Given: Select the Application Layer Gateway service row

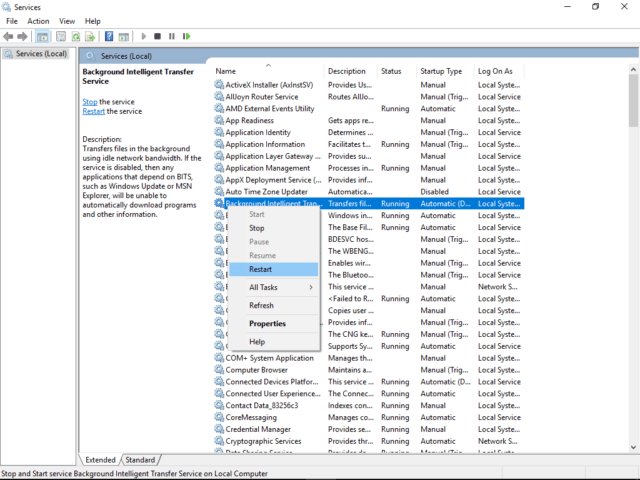Looking at the screenshot, I should pos(369,156).
